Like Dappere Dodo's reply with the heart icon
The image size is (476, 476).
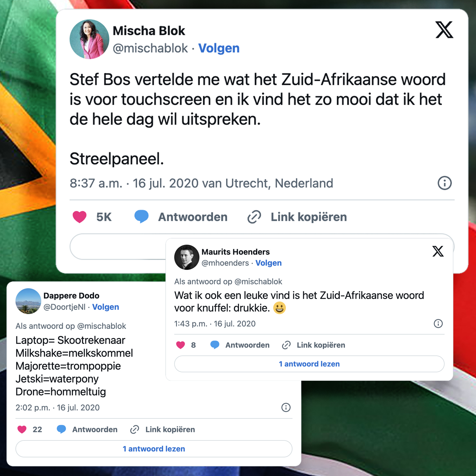[22, 429]
